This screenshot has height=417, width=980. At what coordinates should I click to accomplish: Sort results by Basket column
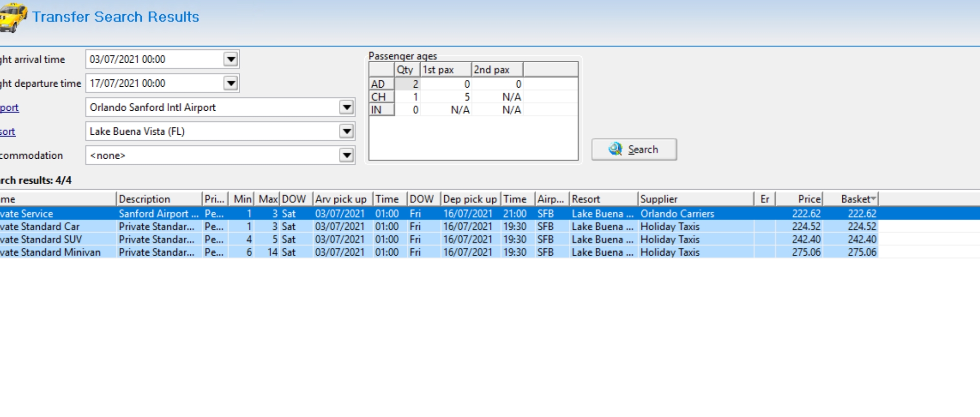point(851,199)
